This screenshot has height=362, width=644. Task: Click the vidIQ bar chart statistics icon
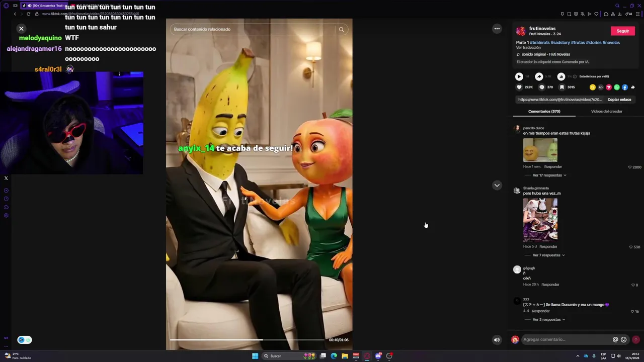click(x=561, y=76)
